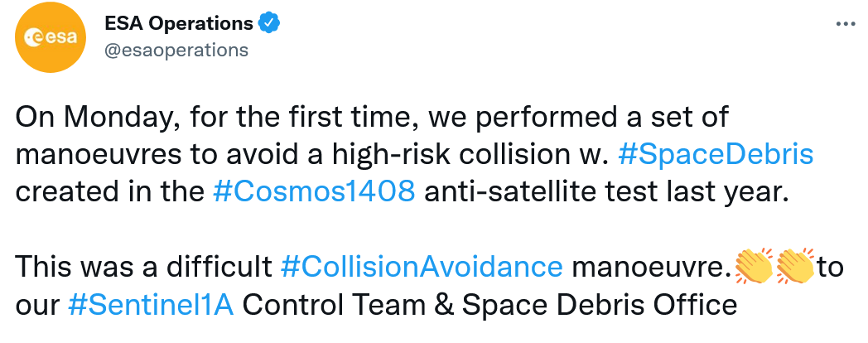
Task: Follow the #CollisionAvoidance hashtag link
Action: pyautogui.click(x=422, y=266)
